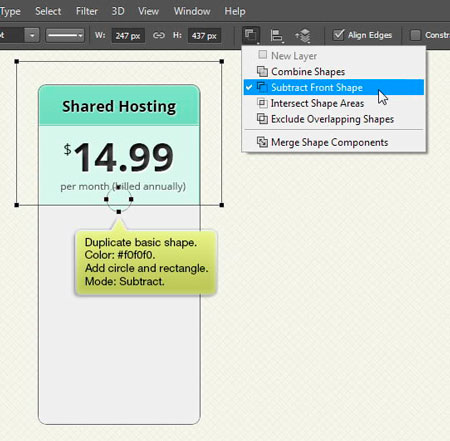Open the Filter menu
Image resolution: width=450 pixels, height=441 pixels.
pyautogui.click(x=87, y=11)
